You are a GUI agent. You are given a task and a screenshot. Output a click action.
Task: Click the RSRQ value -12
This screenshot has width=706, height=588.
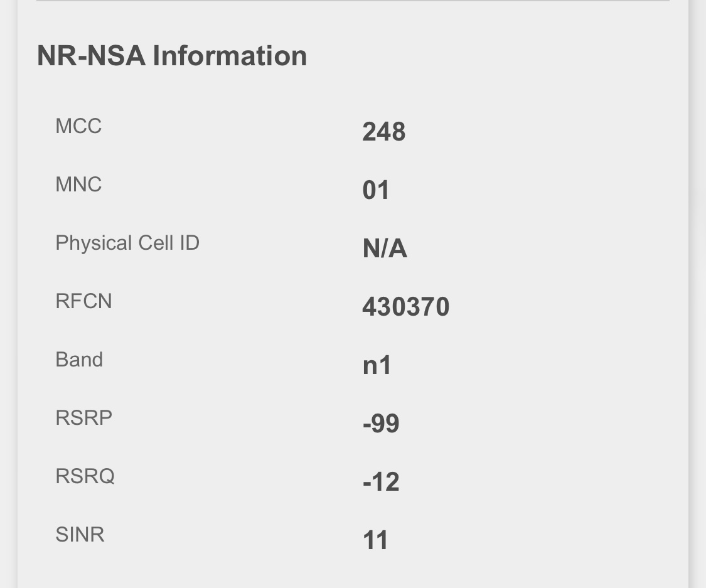coord(381,482)
